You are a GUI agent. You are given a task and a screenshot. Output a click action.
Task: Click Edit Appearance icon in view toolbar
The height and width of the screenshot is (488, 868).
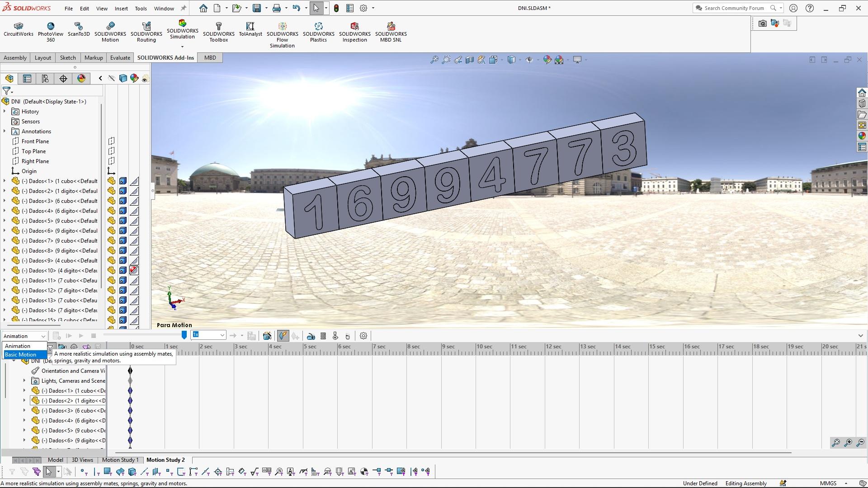(547, 60)
